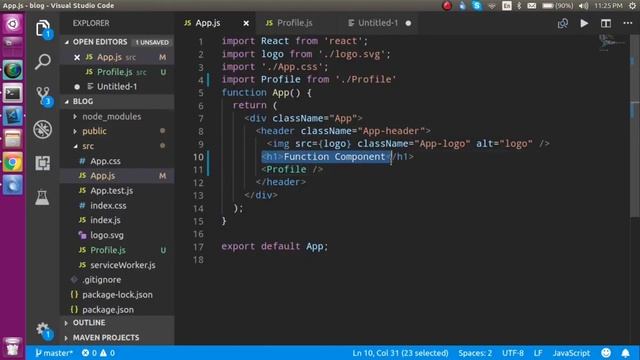
Task: Change end of line sequence LF
Action: coord(538,353)
